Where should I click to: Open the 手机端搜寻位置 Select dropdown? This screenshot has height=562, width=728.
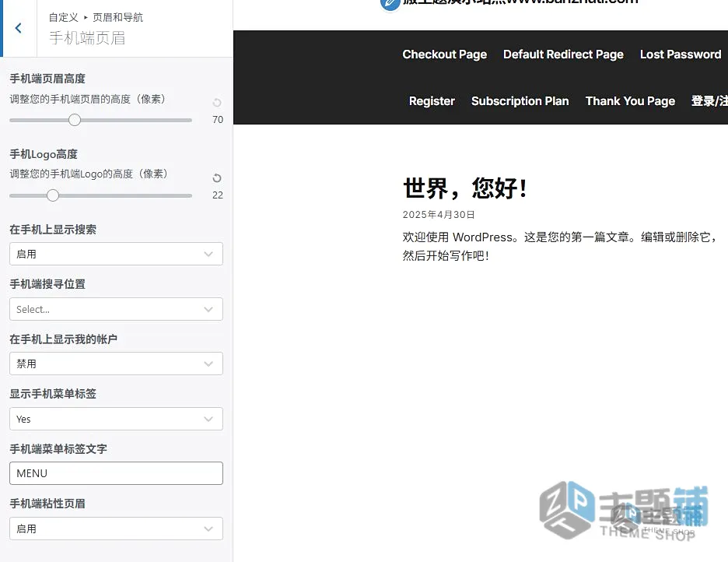116,309
